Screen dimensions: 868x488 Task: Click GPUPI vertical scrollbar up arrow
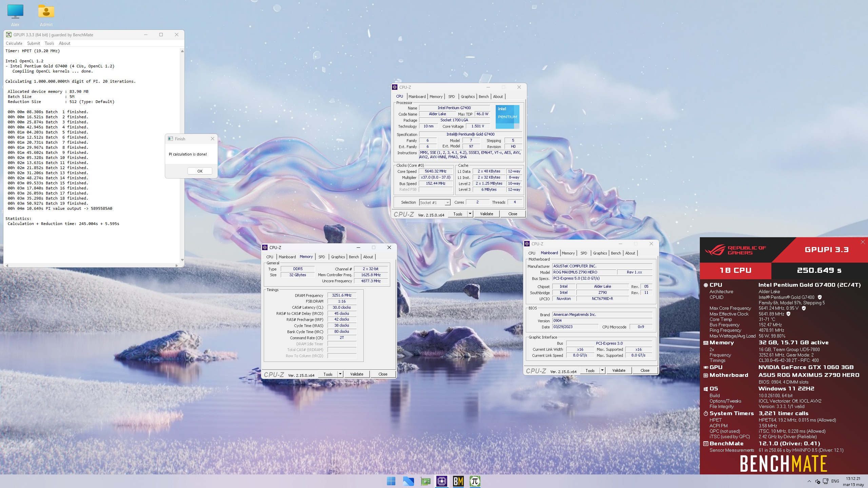(x=182, y=51)
